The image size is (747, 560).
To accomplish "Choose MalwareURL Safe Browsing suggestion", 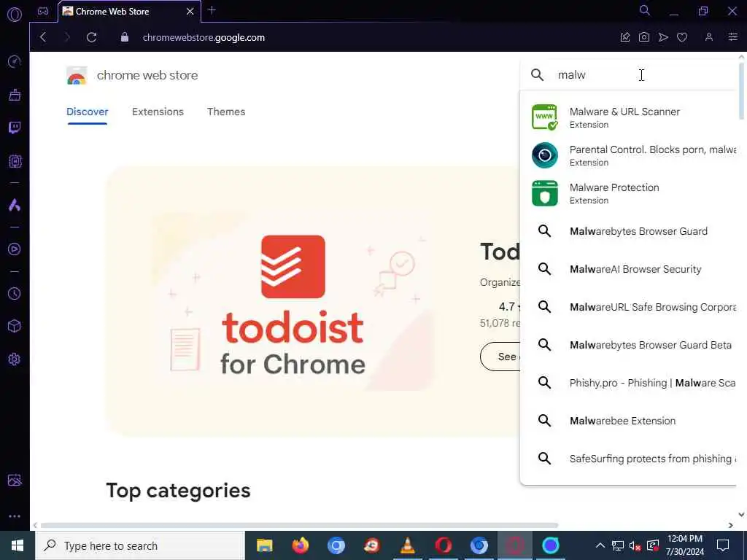I will coord(629,307).
